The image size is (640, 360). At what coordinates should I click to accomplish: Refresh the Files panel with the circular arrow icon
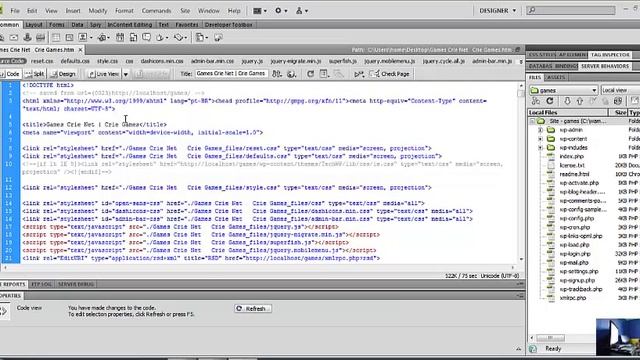coord(550,101)
